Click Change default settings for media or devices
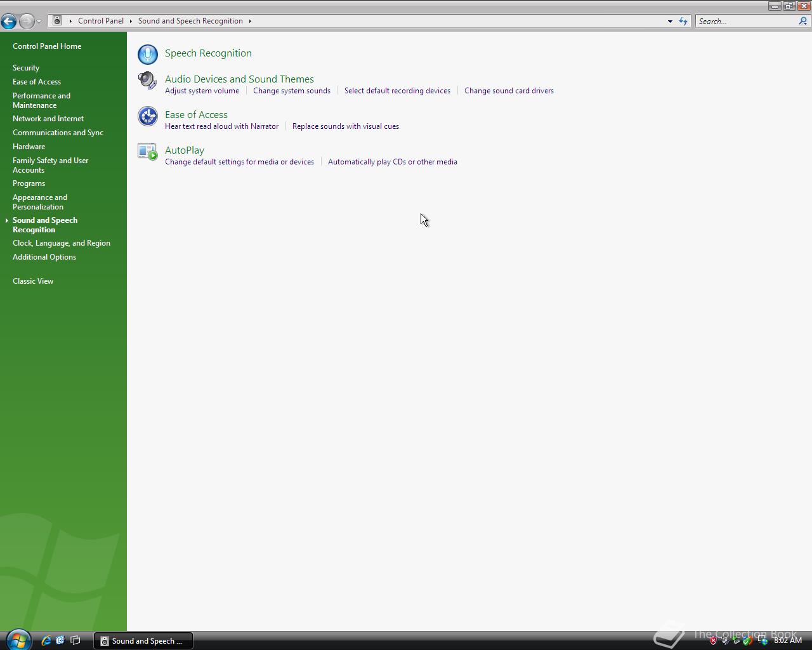This screenshot has height=650, width=812. click(239, 162)
